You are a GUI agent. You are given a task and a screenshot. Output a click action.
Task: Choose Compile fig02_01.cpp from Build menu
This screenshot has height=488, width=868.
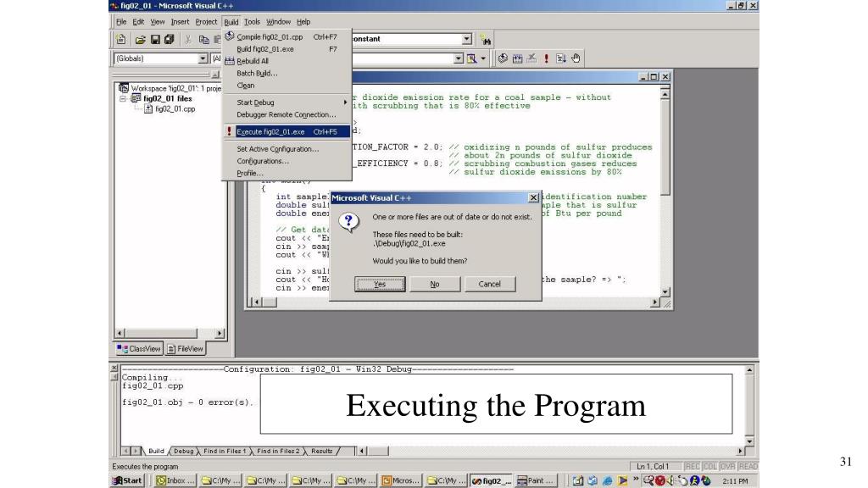(x=287, y=37)
